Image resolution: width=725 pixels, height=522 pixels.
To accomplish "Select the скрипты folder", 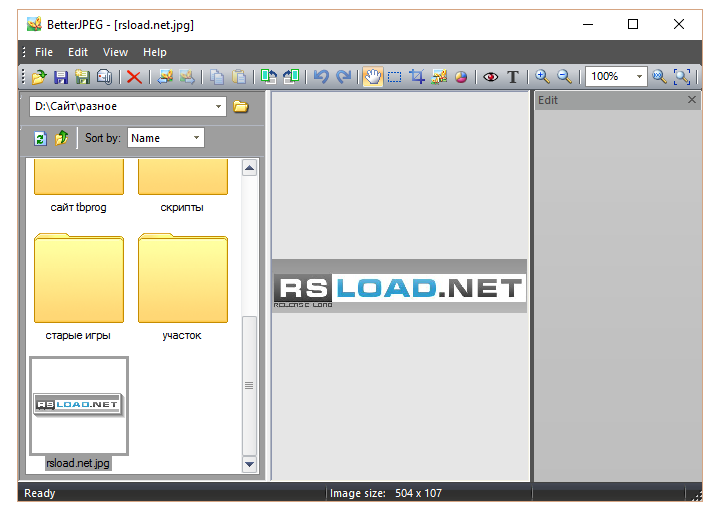I will tap(182, 185).
